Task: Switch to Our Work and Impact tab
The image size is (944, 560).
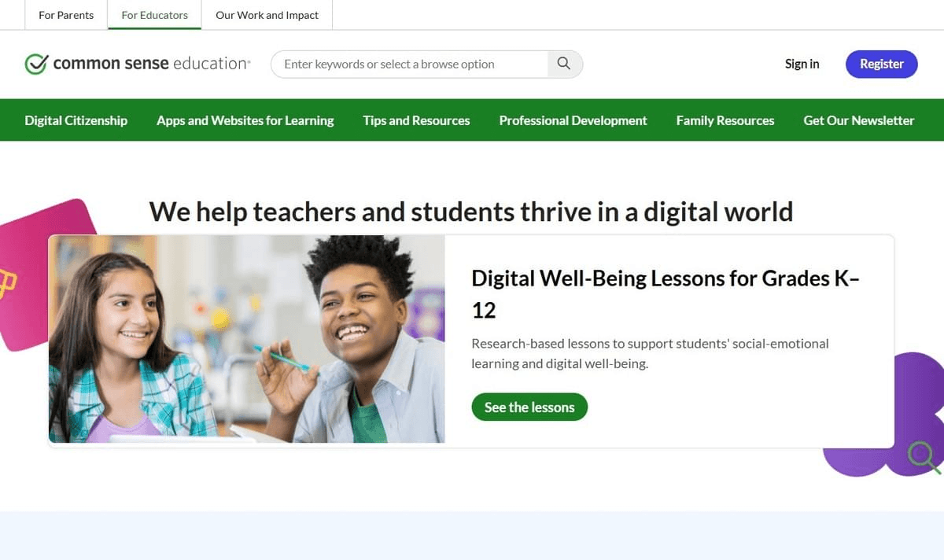Action: tap(267, 15)
